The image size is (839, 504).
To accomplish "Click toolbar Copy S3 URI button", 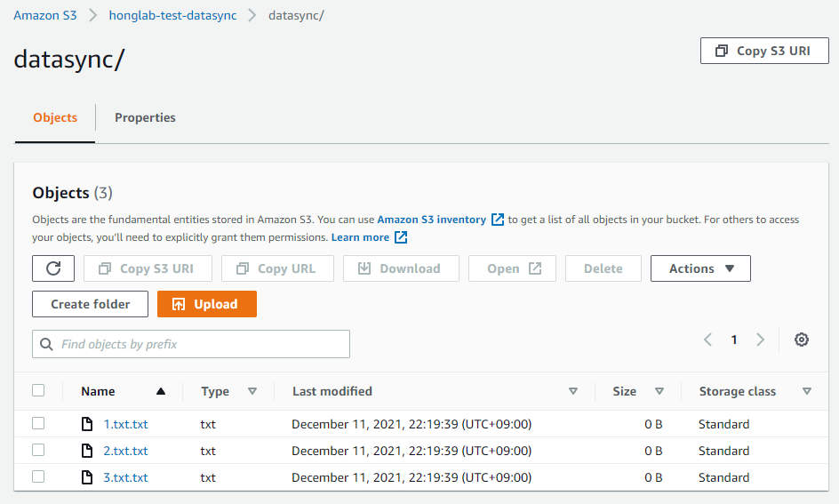I will pyautogui.click(x=148, y=268).
